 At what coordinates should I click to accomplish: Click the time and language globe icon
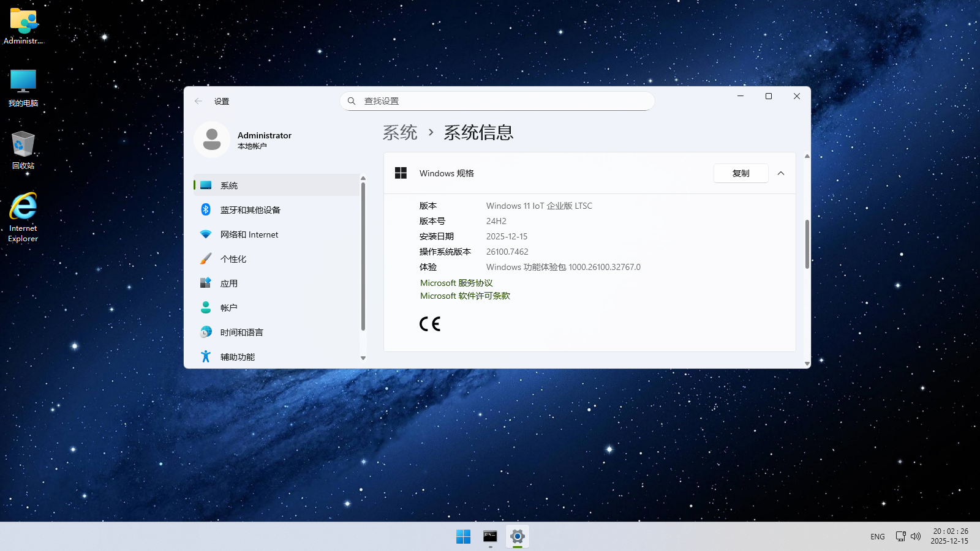206,332
